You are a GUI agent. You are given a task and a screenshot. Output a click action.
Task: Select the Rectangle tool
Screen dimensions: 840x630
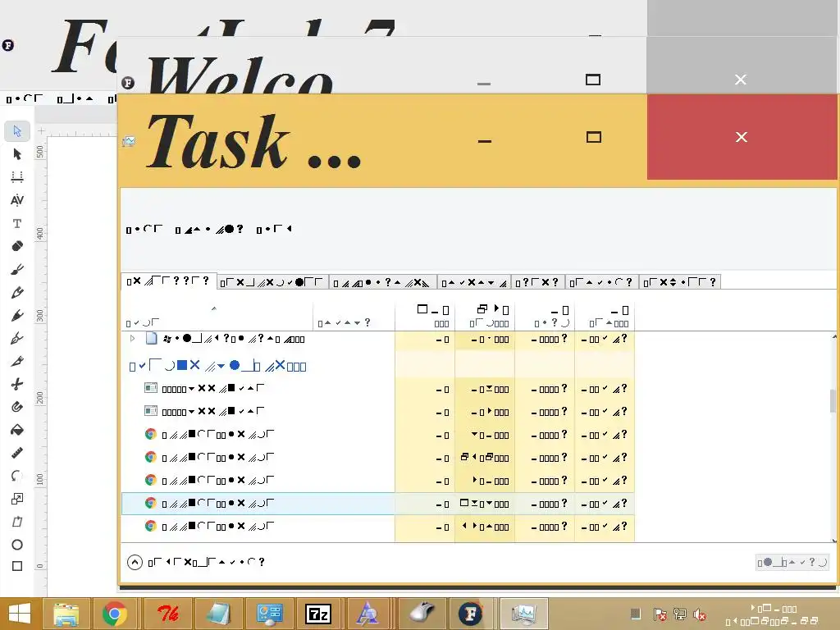pos(17,566)
